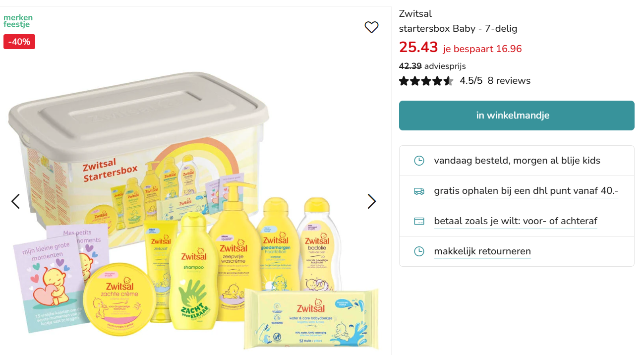
Task: Open the 'betaal zoals je wilt' link
Action: (x=515, y=221)
